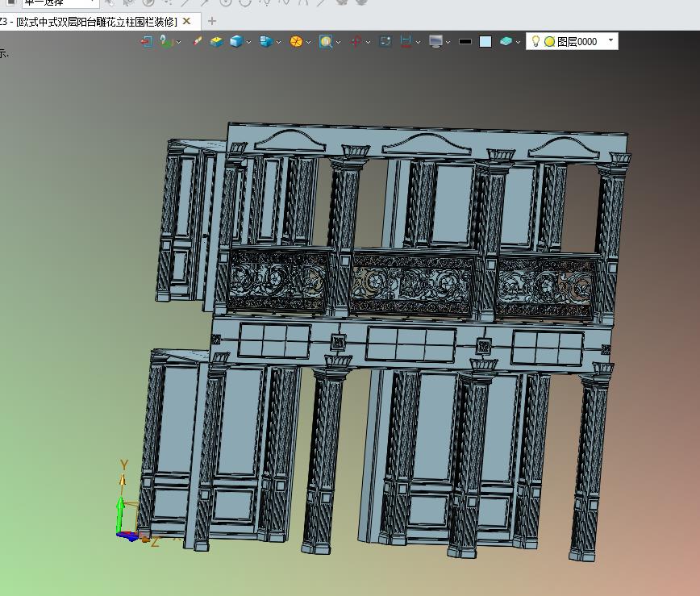The height and width of the screenshot is (596, 700).
Task: Click the black color swatch
Action: [x=465, y=41]
